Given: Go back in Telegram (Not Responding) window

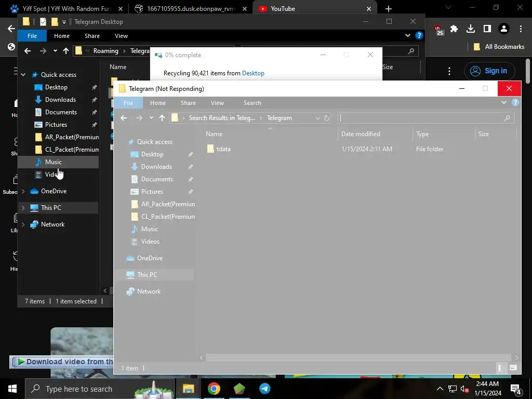Looking at the screenshot, I should tap(124, 118).
